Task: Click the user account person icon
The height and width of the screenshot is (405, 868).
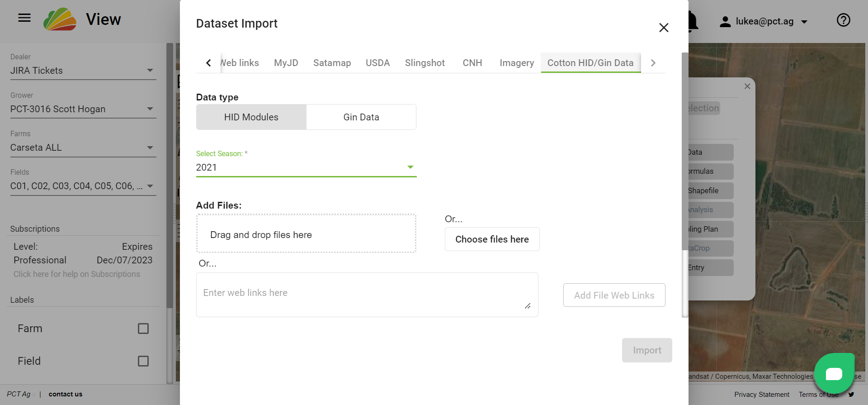Action: point(725,21)
